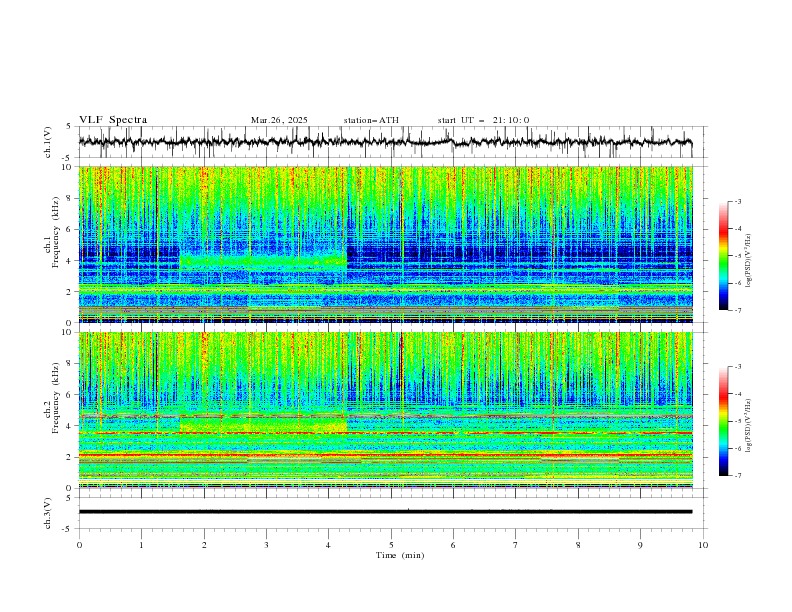
Task: Click the ch.1 voltage waveform trace
Action: tap(385, 142)
